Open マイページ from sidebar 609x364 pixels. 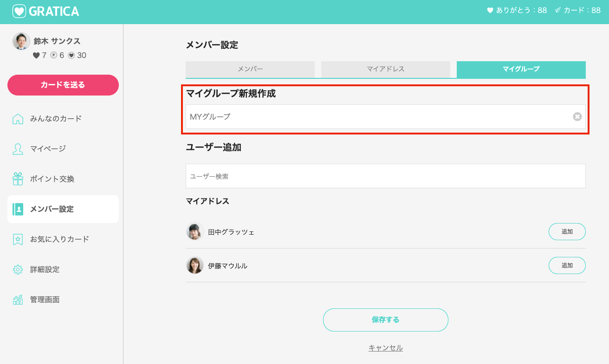point(63,149)
